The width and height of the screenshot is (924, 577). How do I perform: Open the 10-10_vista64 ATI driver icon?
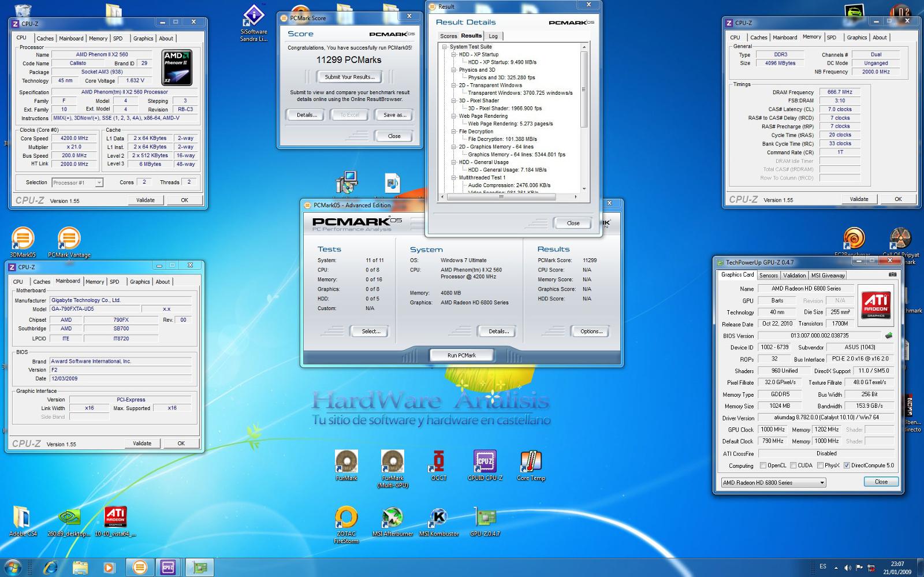115,522
